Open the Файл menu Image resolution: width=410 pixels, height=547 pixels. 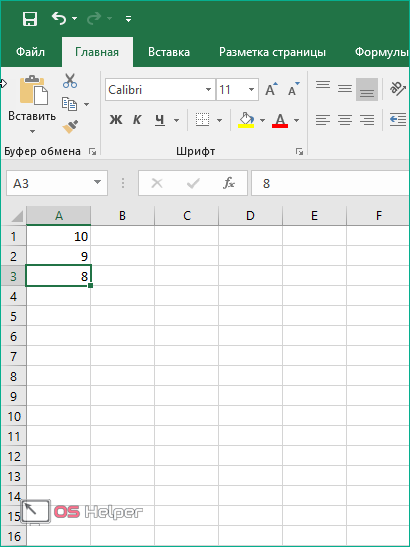tap(30, 52)
